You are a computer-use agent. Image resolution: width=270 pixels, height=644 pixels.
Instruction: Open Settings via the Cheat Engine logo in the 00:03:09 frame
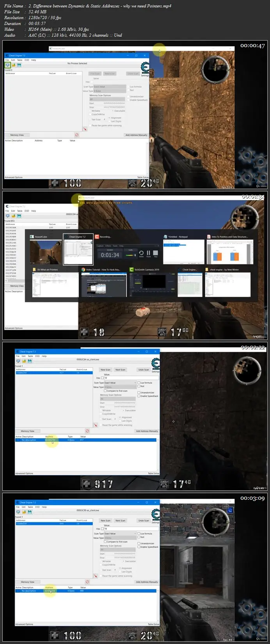[x=155, y=515]
